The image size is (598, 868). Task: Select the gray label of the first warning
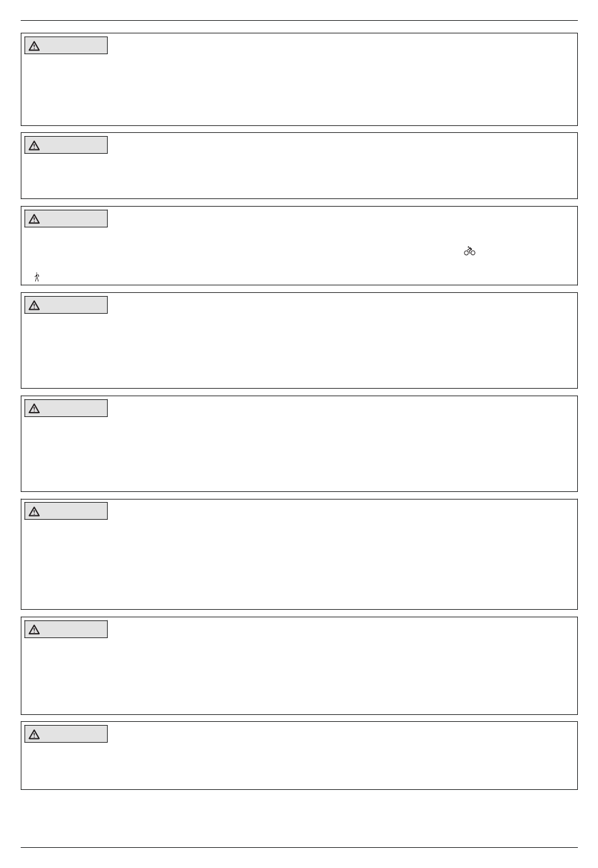coord(66,45)
